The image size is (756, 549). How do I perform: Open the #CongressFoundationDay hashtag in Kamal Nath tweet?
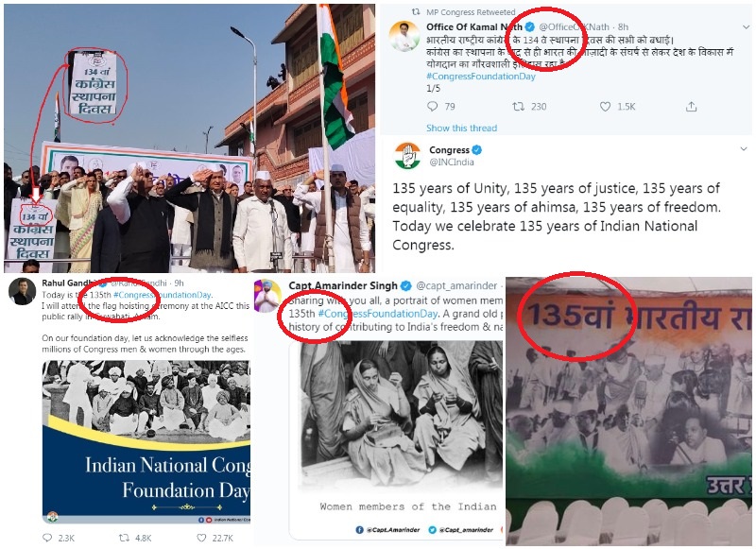pyautogui.click(x=481, y=77)
